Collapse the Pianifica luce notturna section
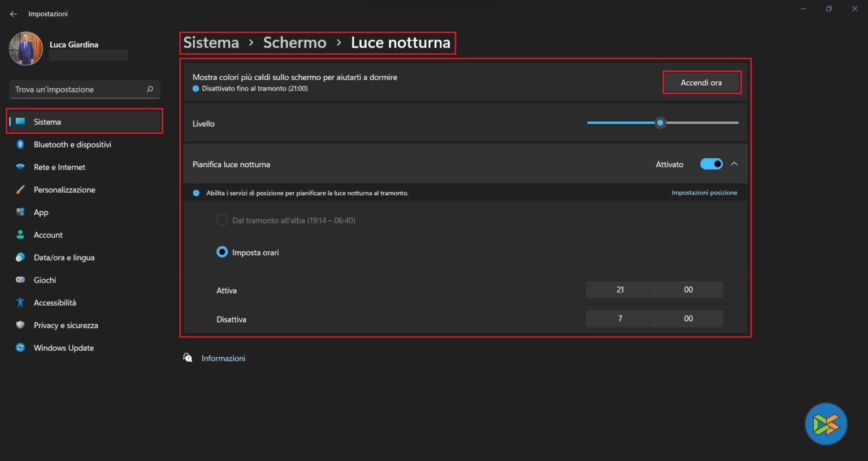The image size is (868, 461). click(734, 164)
